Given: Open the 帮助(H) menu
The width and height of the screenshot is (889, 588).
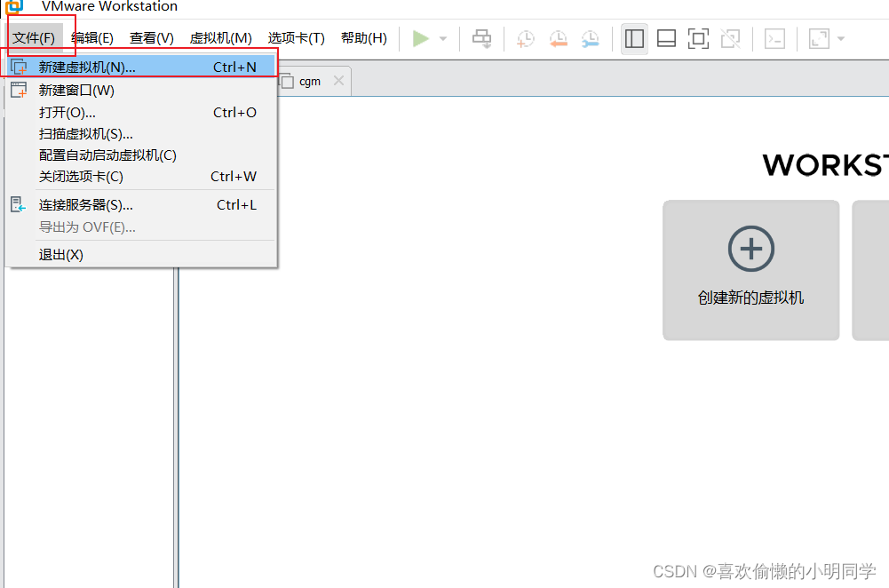Looking at the screenshot, I should (363, 38).
